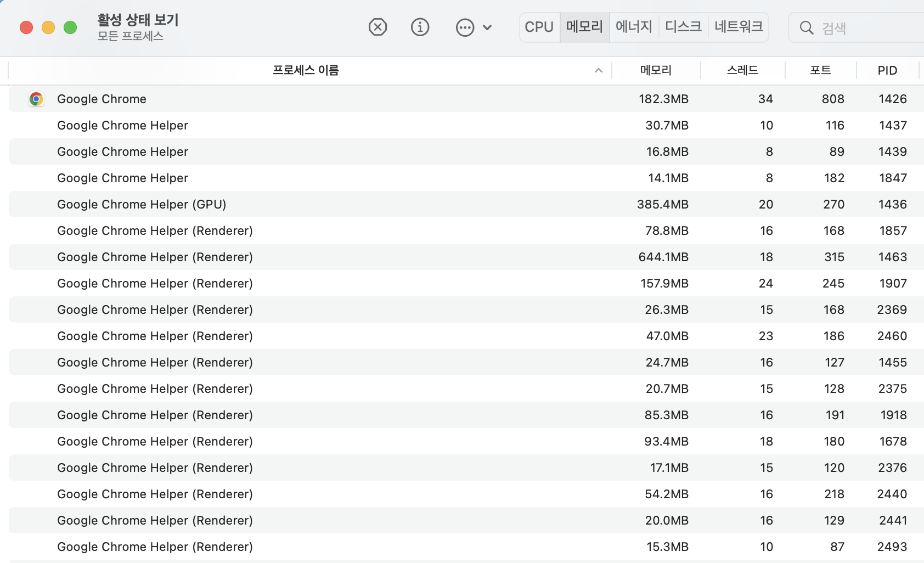Click the 385.4MB memory value
The image size is (924, 563).
(x=662, y=204)
